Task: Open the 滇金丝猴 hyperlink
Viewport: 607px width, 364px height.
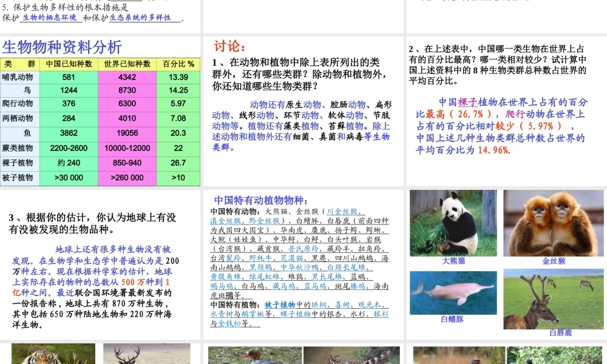Action: tap(226, 221)
